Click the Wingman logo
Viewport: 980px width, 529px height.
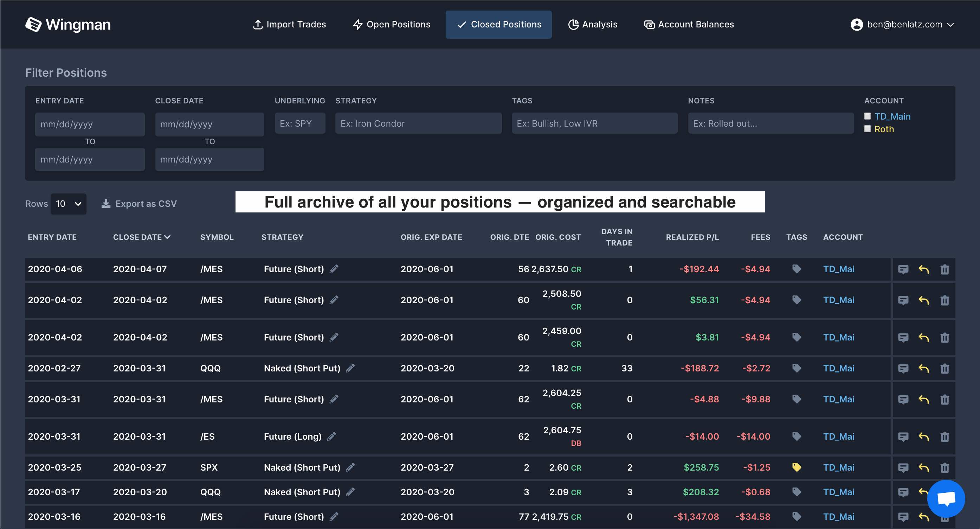(68, 25)
